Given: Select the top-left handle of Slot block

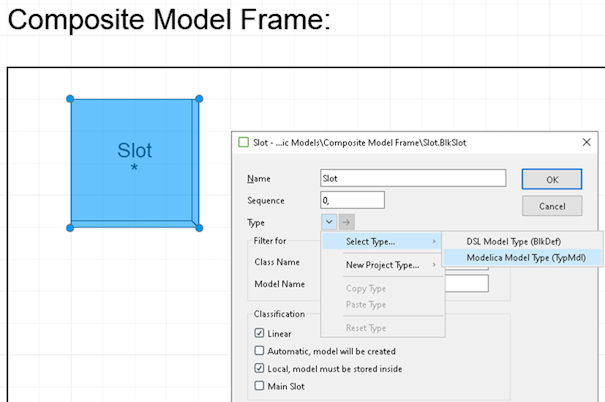Looking at the screenshot, I should click(70, 99).
